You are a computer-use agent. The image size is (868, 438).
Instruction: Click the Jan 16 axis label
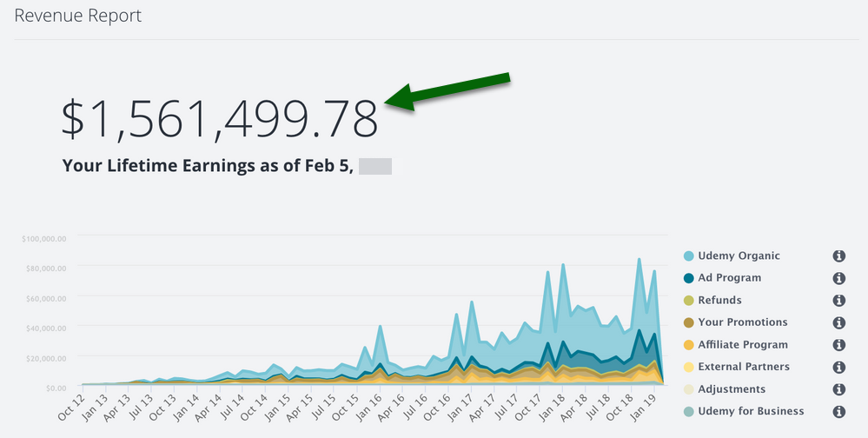pyautogui.click(x=374, y=406)
